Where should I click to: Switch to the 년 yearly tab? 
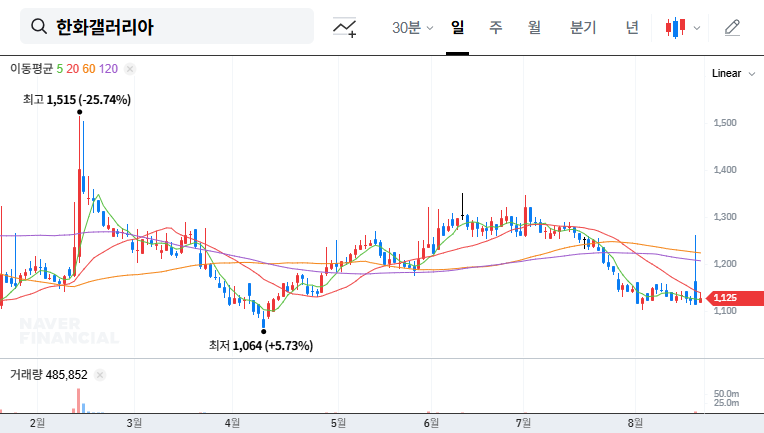pos(632,27)
